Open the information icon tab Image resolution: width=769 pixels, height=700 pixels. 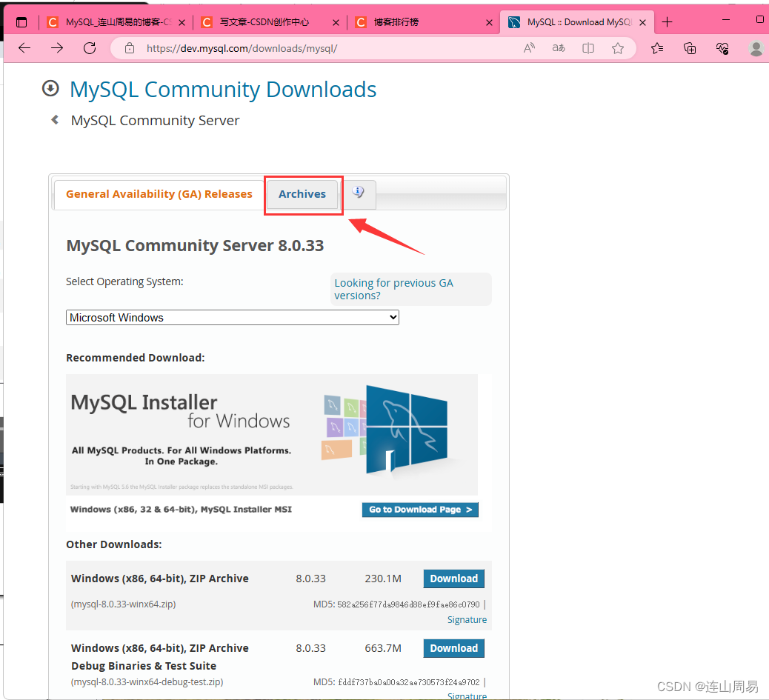pyautogui.click(x=358, y=192)
